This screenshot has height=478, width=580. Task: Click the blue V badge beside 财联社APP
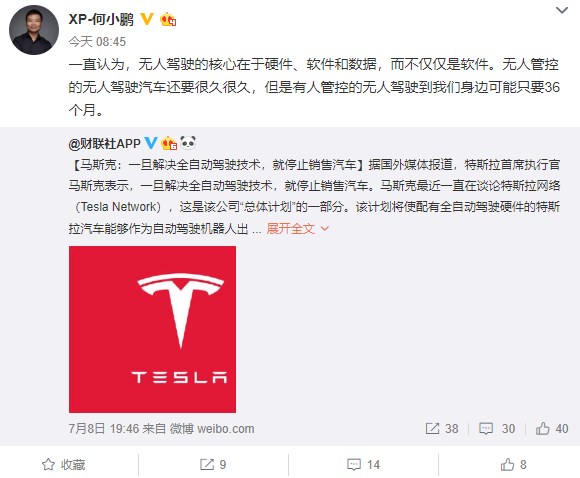[151, 142]
